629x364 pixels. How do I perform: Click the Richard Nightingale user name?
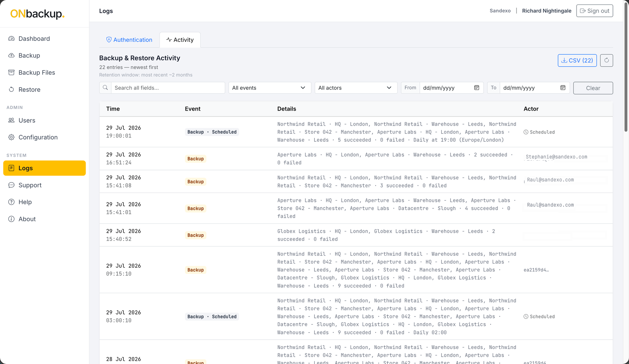(547, 11)
